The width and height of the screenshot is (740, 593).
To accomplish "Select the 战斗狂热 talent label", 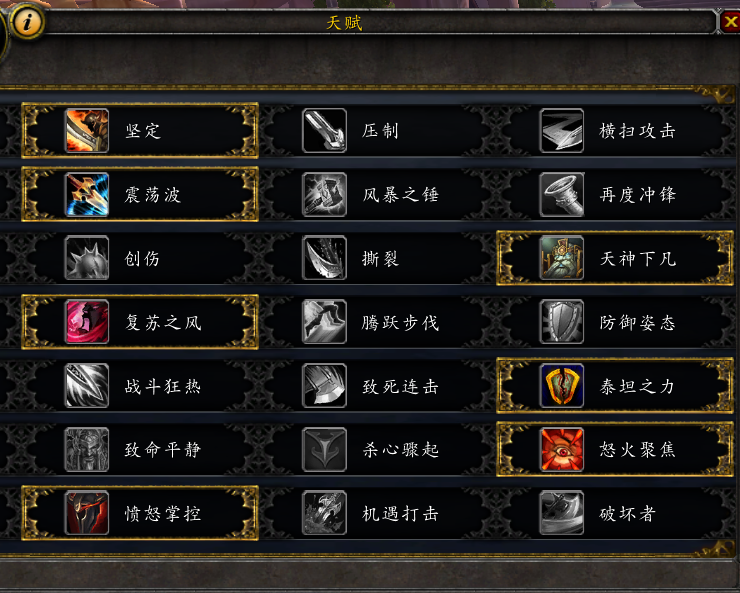I will (x=163, y=386).
